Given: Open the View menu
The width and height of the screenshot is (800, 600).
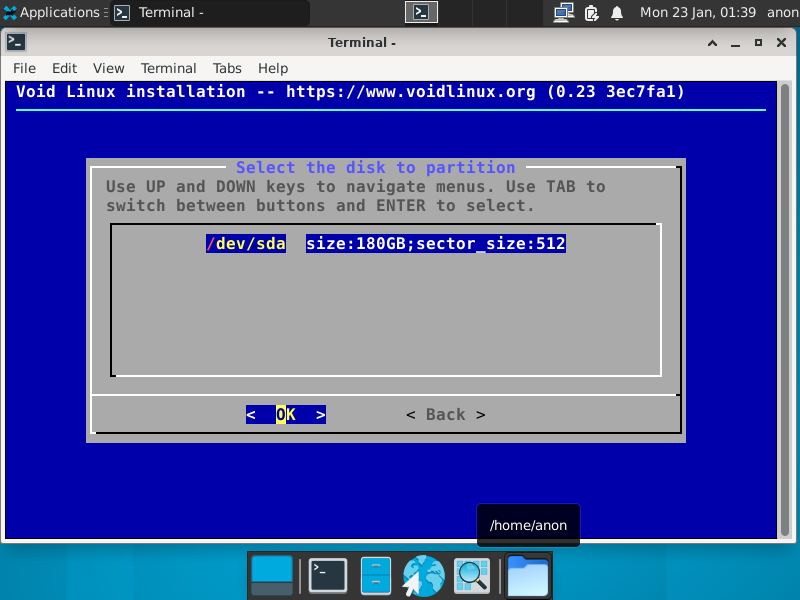Looking at the screenshot, I should (x=108, y=68).
